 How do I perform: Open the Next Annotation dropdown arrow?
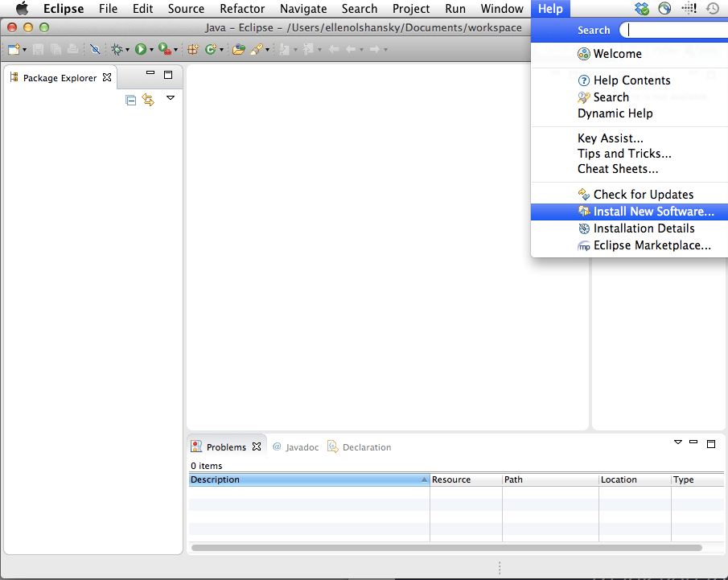[x=295, y=50]
